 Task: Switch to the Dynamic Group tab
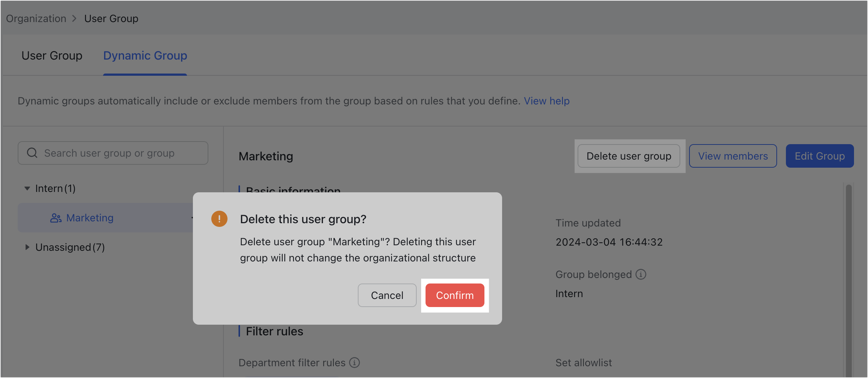(145, 56)
